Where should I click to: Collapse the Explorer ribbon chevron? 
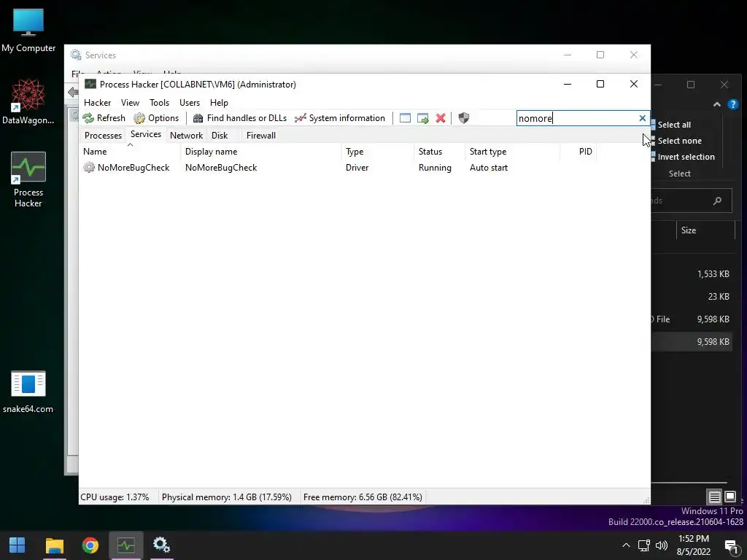(x=716, y=104)
